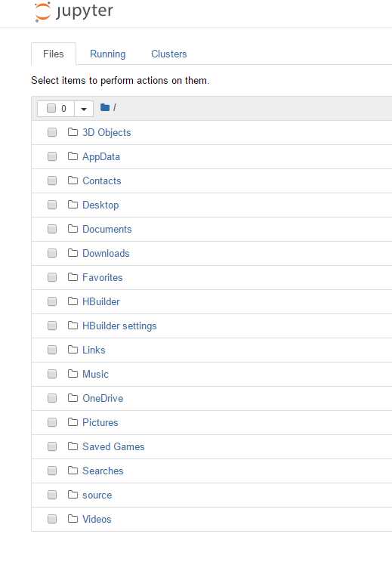Open the Clusters tab
The image size is (392, 568).
point(169,54)
